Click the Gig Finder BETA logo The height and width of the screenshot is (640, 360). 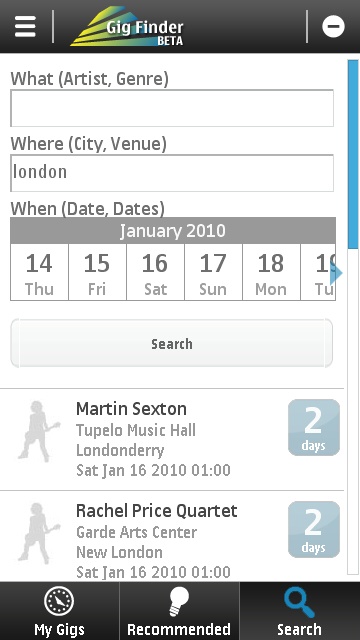128,27
